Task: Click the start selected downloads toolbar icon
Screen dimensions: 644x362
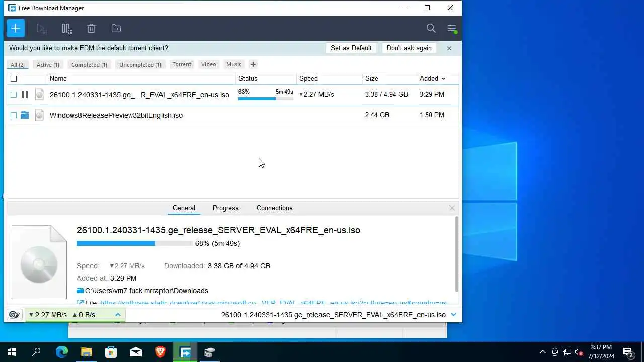Action: tap(42, 29)
